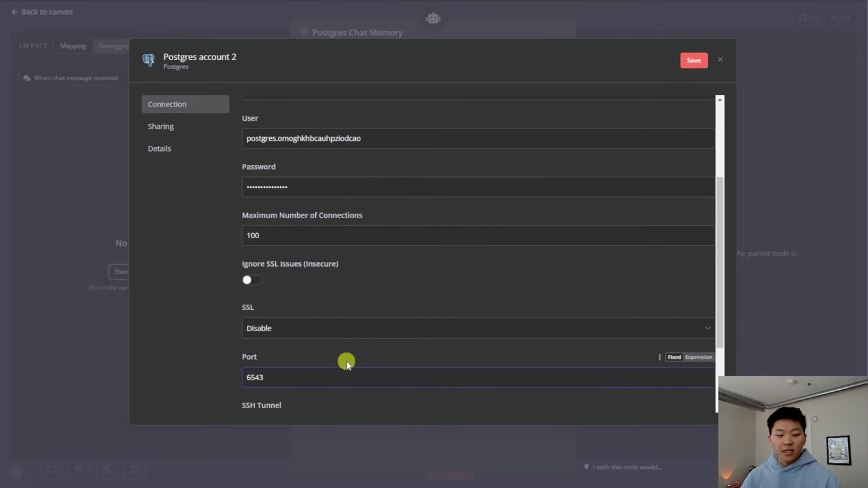This screenshot has width=868, height=488.
Task: Select Fixed mode for Port
Action: (674, 357)
